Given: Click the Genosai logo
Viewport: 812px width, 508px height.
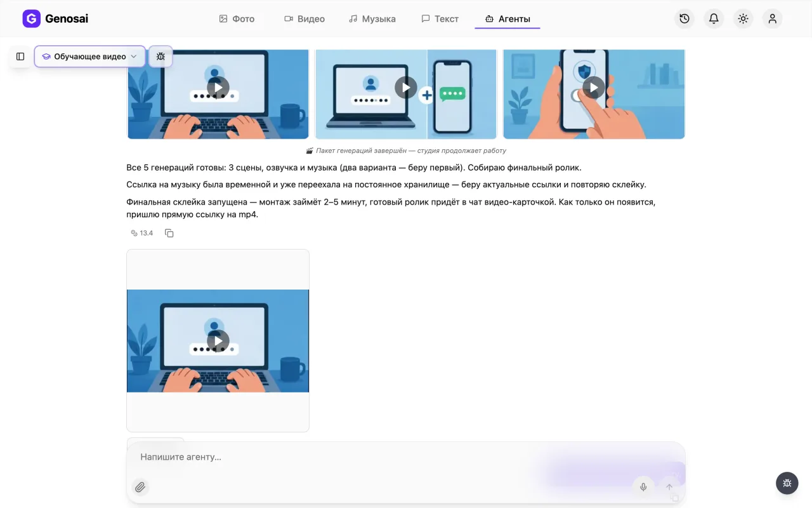Looking at the screenshot, I should tap(55, 18).
